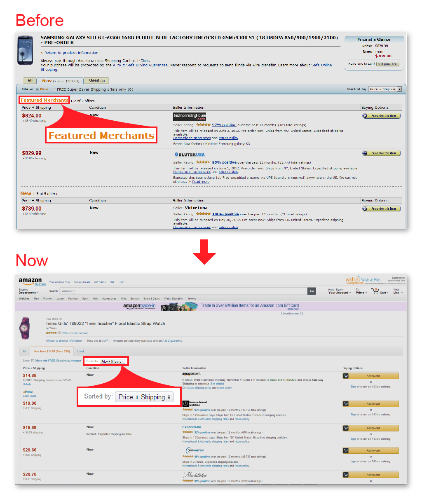Click the Learn more link under Prime badge
Image resolution: width=422 pixels, height=504 pixels.
30,396
